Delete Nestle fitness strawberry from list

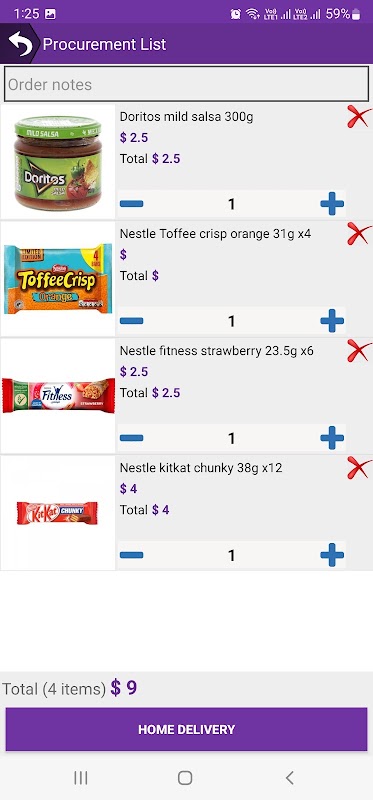tap(359, 351)
